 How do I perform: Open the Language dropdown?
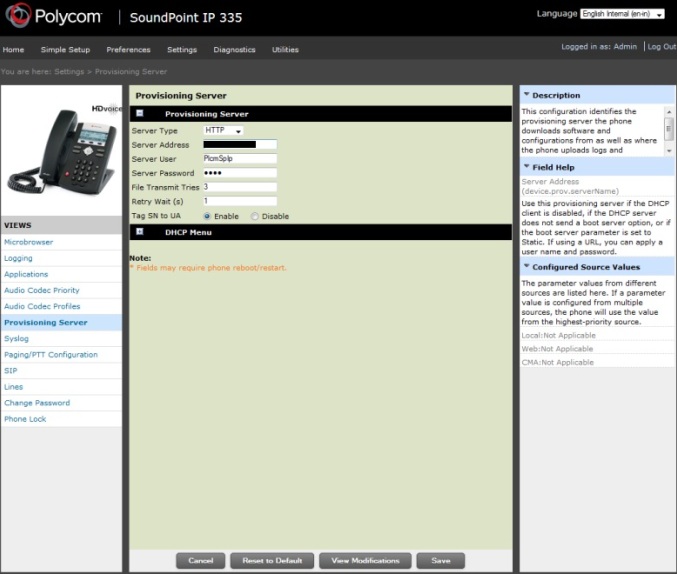(622, 14)
